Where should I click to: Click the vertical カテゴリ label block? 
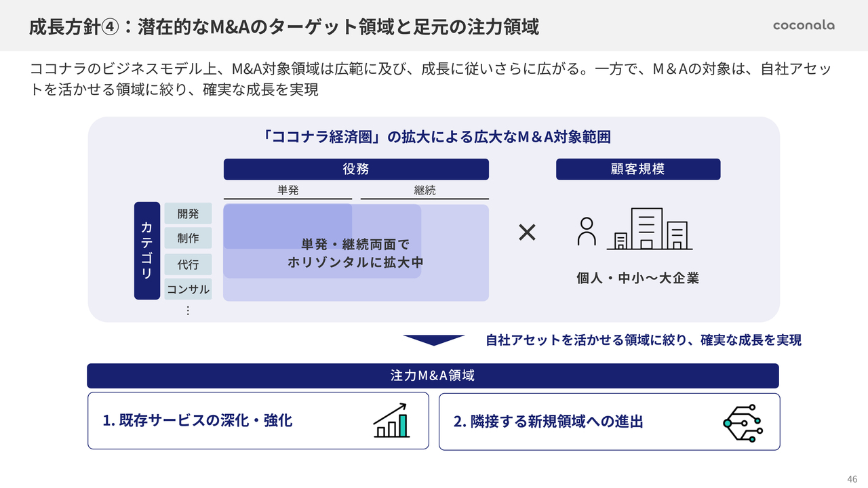point(147,251)
